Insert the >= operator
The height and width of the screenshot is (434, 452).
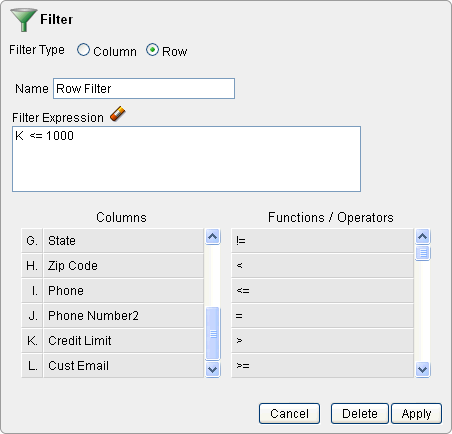click(322, 366)
